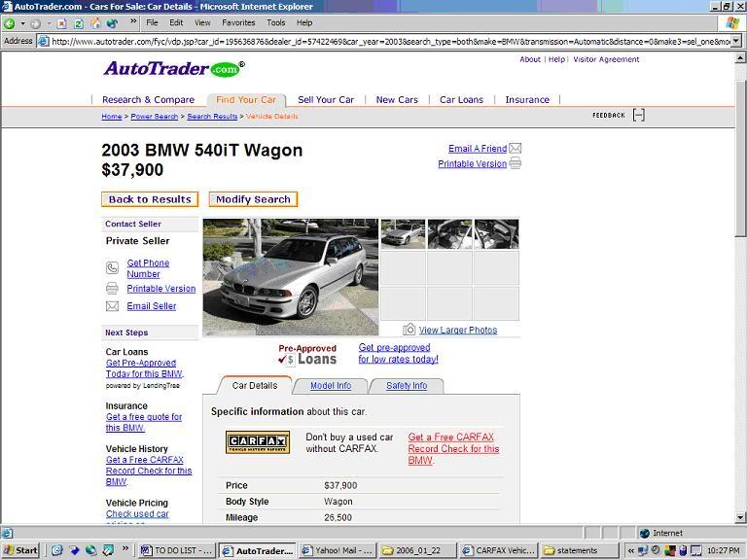Open the Car Loans navigation tab
The image size is (747, 560).
coord(461,100)
